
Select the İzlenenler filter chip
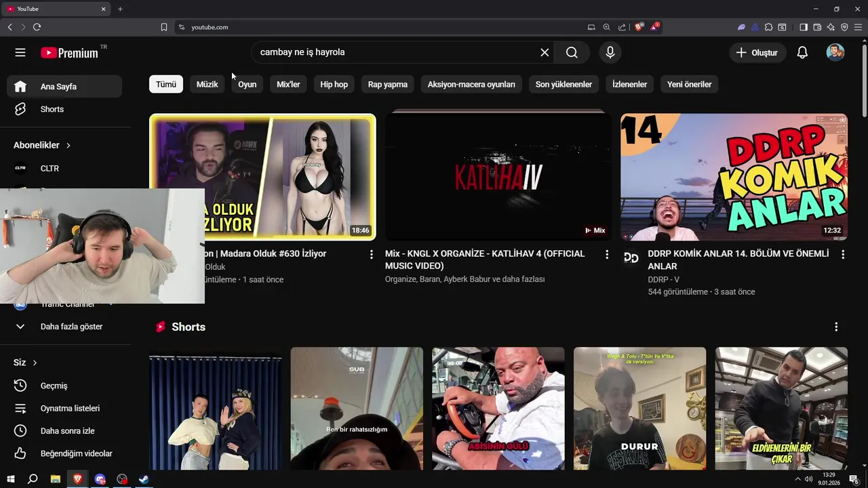click(629, 85)
